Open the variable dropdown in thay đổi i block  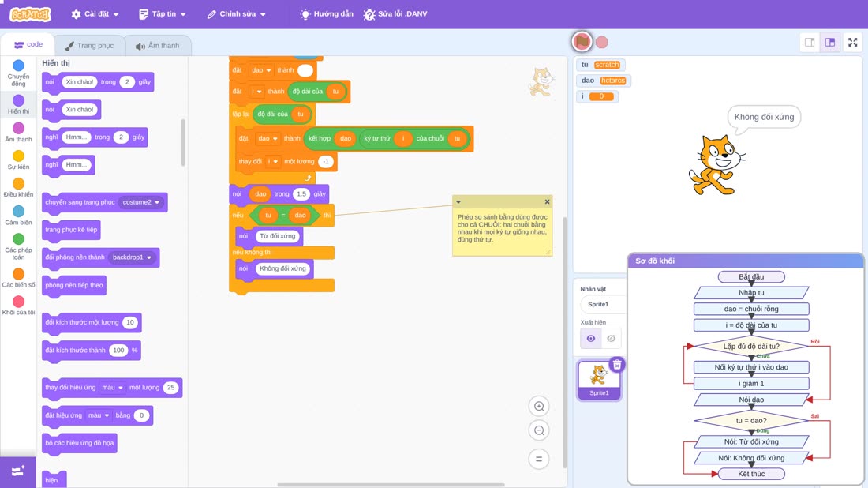pyautogui.click(x=272, y=161)
